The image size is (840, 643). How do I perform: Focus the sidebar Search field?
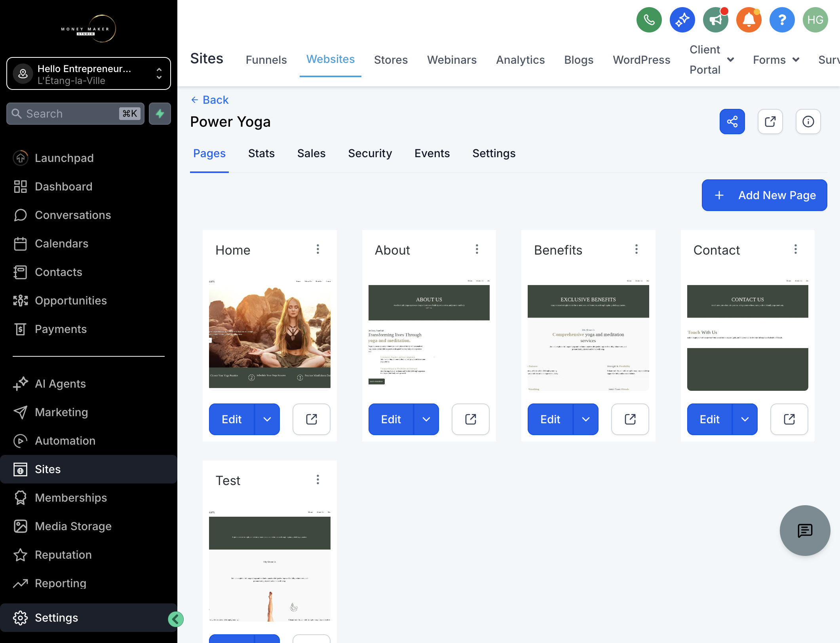coord(75,114)
